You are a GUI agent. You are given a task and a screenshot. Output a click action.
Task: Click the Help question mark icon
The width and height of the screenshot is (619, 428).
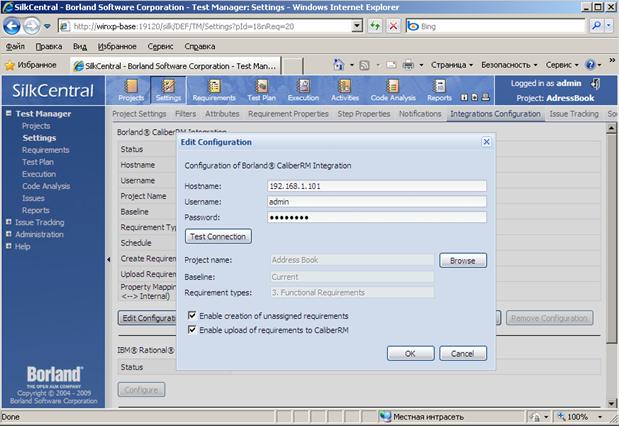coord(590,65)
